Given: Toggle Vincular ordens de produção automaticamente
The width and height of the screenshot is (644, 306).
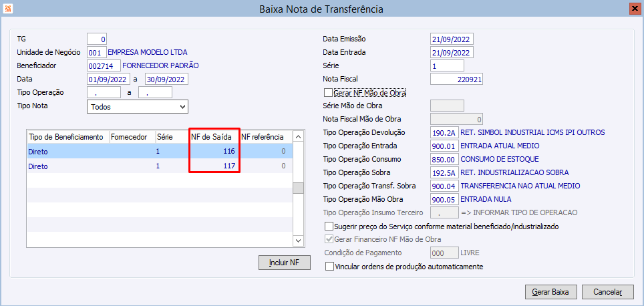Looking at the screenshot, I should pyautogui.click(x=328, y=266).
